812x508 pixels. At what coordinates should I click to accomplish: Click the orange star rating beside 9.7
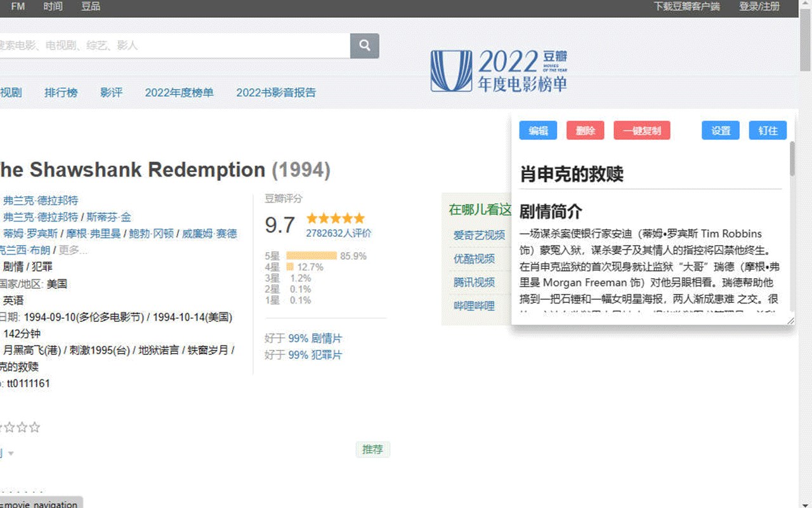[x=336, y=218]
